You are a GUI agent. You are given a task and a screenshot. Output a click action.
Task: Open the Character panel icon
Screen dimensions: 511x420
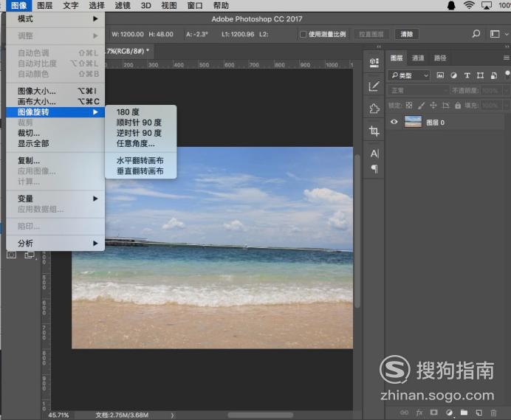[374, 154]
